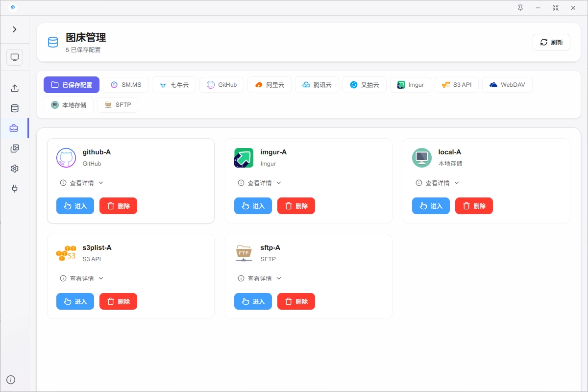Select the WebDAV storage tab

click(507, 84)
